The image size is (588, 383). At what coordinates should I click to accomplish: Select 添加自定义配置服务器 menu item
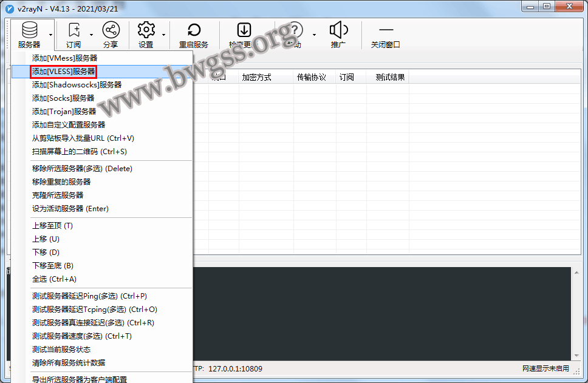[102, 125]
